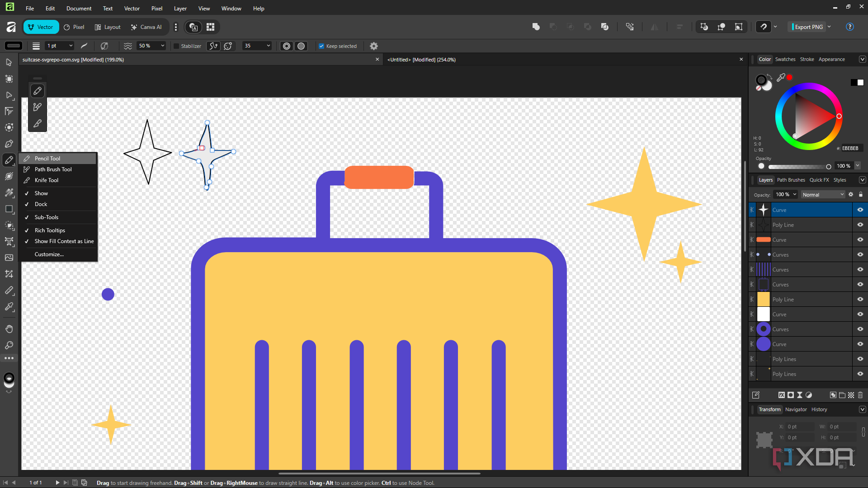Open the pencil tool settings gear

tap(374, 46)
